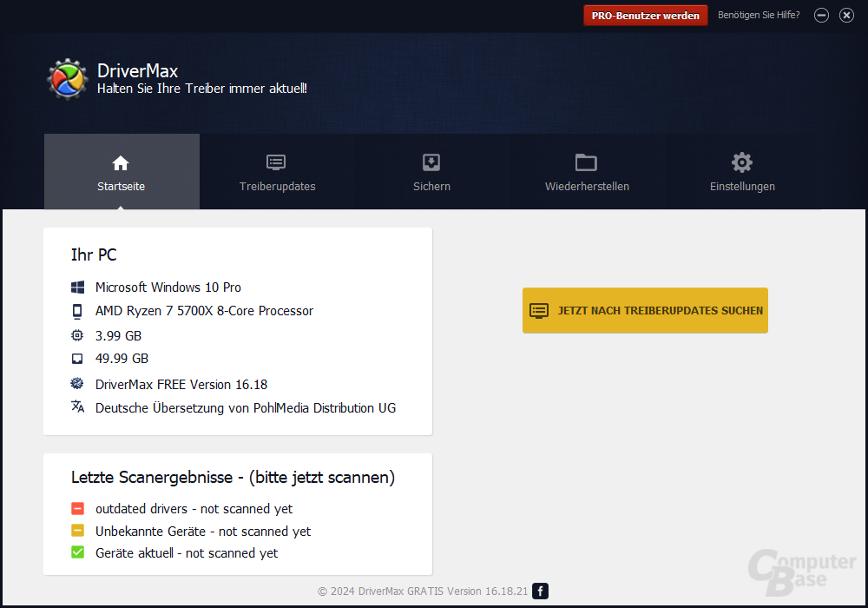Click the Windows logo next to Windows 10 Pro

(77, 287)
